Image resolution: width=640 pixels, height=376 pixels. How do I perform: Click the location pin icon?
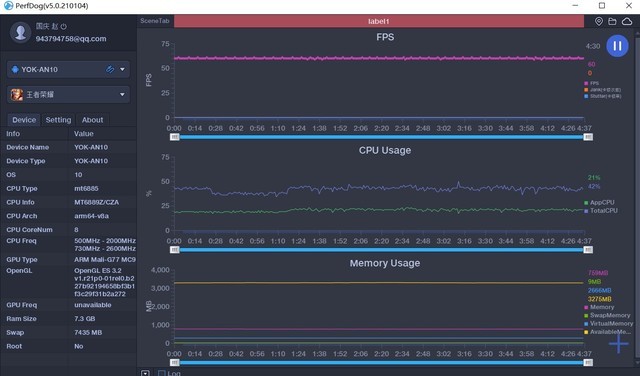[x=598, y=21]
